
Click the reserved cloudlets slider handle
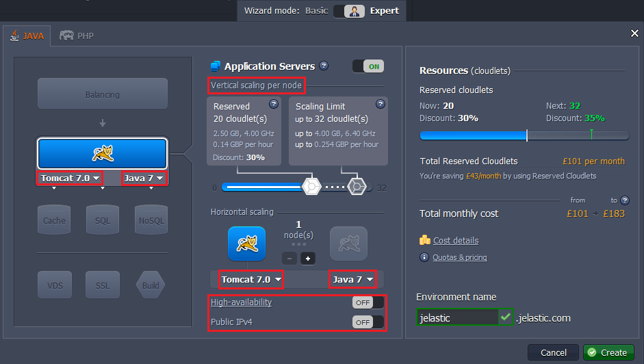point(311,187)
